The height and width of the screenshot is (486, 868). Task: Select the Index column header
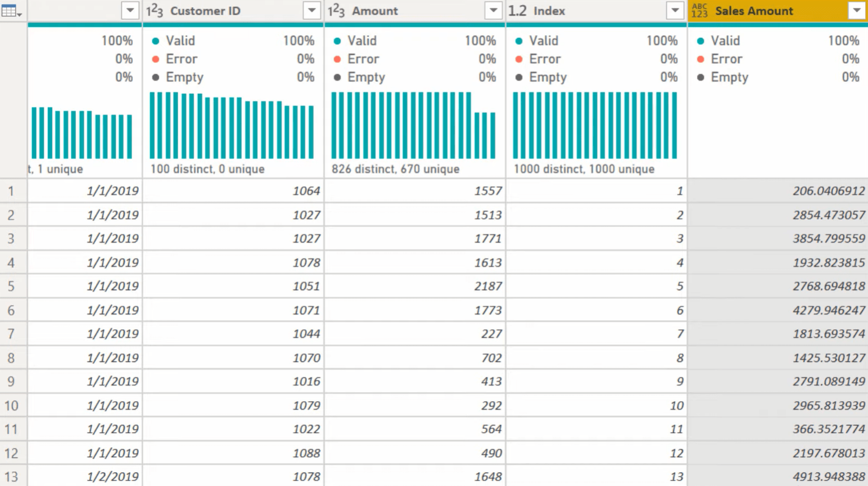point(596,11)
